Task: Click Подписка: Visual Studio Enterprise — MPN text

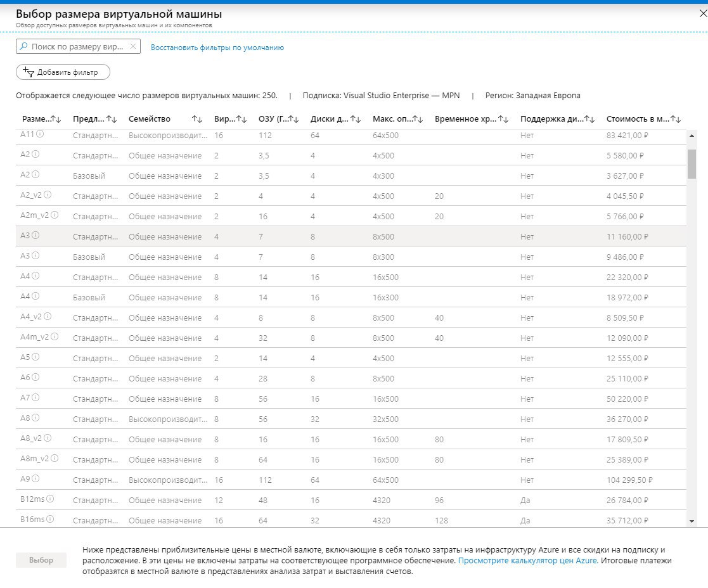Action: pos(381,95)
